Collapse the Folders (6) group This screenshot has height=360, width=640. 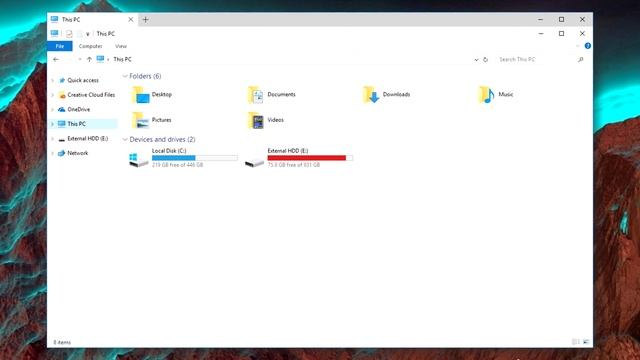click(125, 76)
